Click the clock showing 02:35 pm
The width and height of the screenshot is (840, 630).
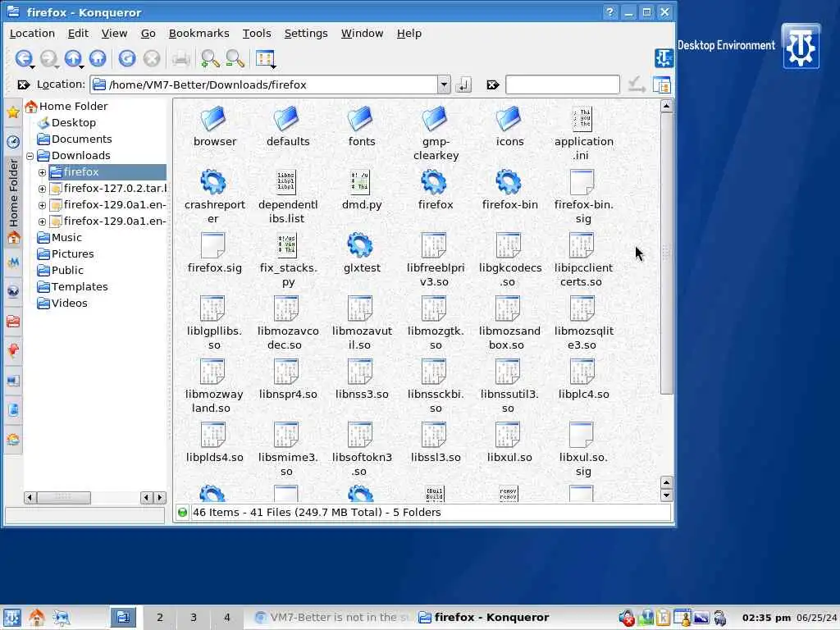[766, 618]
